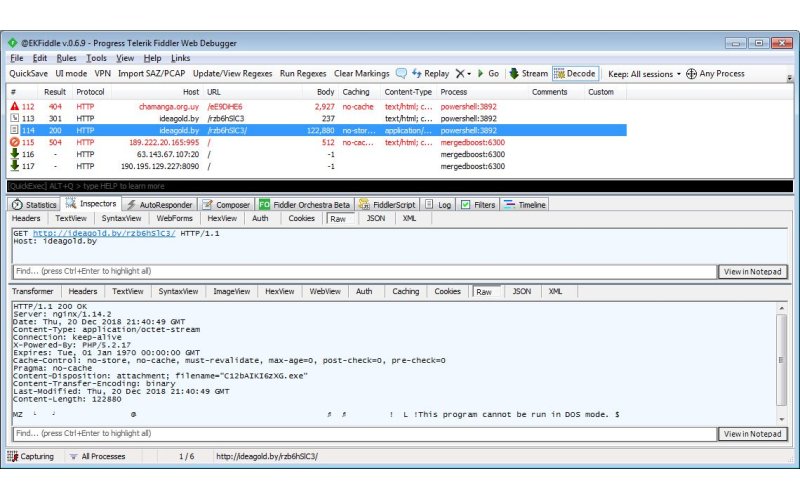Click the response pane vertical scrollbar
This screenshot has height=500, width=800.
point(781,360)
